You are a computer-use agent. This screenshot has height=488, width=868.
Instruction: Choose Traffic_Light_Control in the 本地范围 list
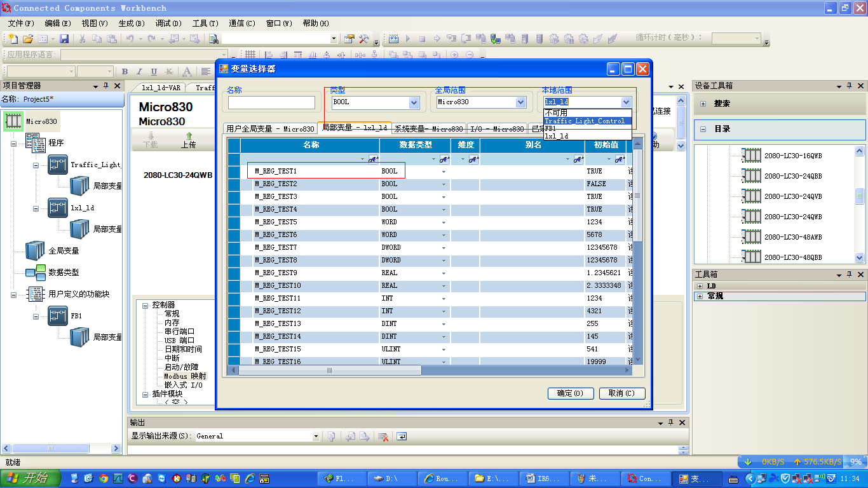click(585, 121)
